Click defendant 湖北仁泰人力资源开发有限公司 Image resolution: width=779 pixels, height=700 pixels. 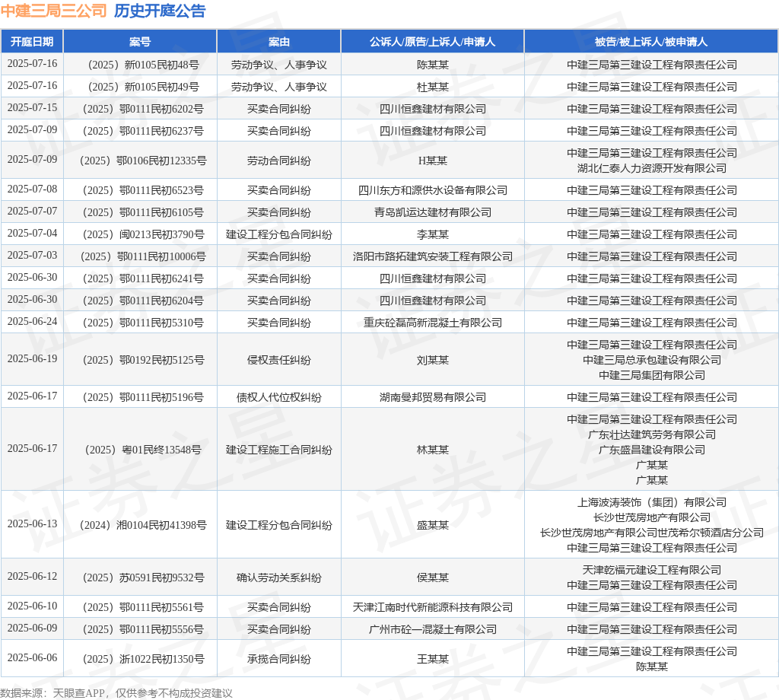(651, 168)
